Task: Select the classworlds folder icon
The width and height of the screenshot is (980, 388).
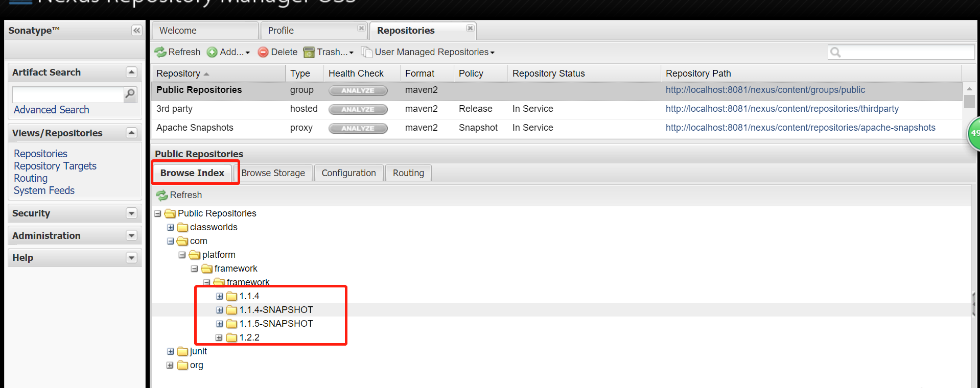Action: click(x=182, y=227)
